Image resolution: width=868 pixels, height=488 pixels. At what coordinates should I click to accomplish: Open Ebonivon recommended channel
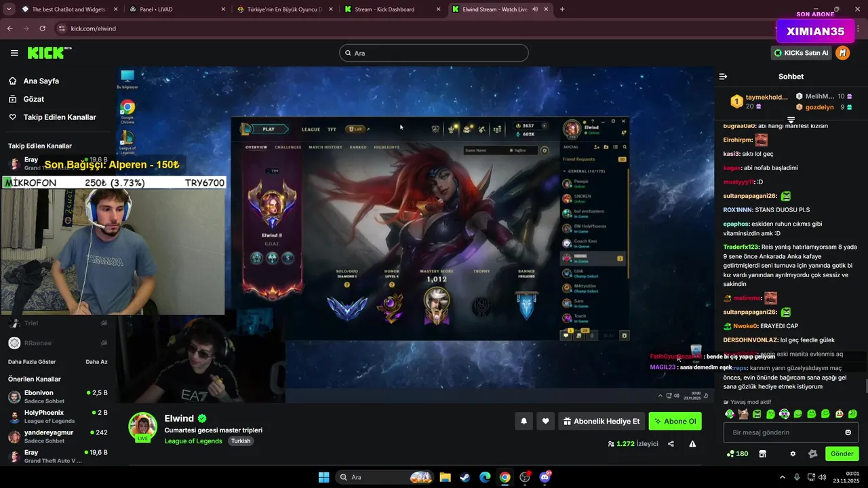point(58,396)
